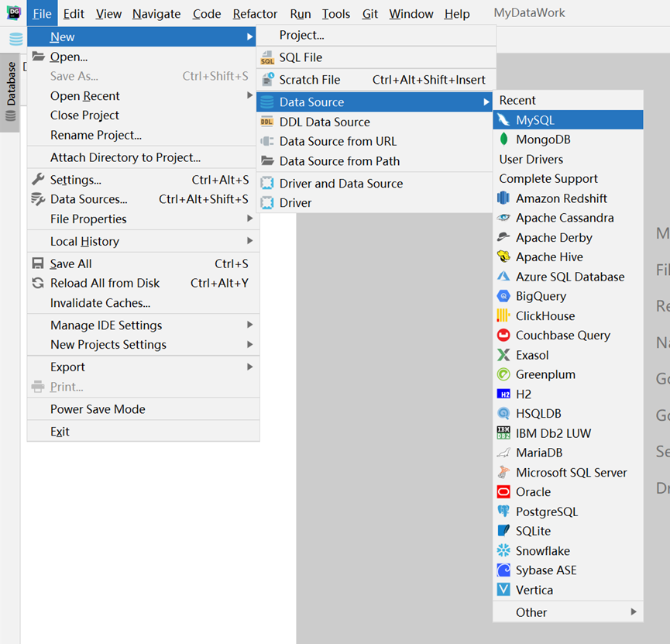670x644 pixels.
Task: Click the Apache Hive bee icon
Action: tap(503, 257)
